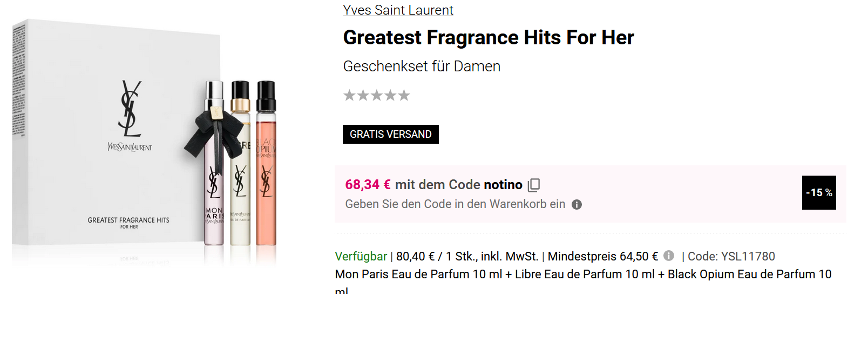Image resolution: width=868 pixels, height=348 pixels.
Task: Select the first rating star
Action: (349, 96)
